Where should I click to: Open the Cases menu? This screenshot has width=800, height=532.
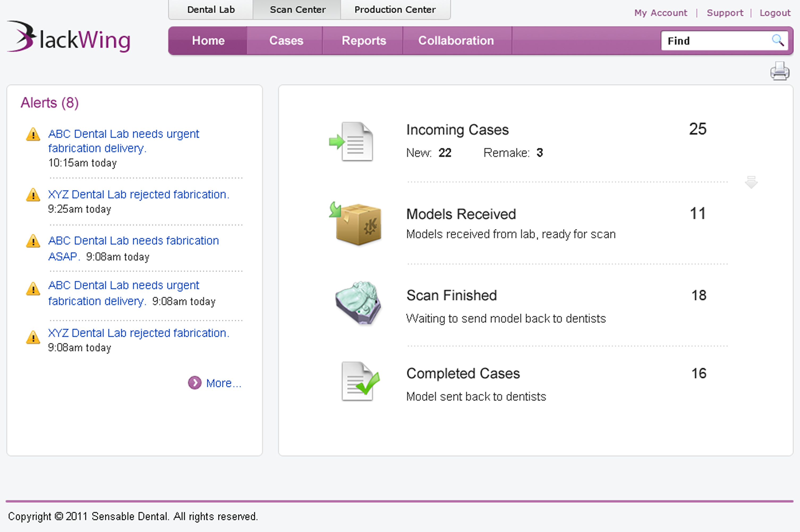tap(286, 41)
